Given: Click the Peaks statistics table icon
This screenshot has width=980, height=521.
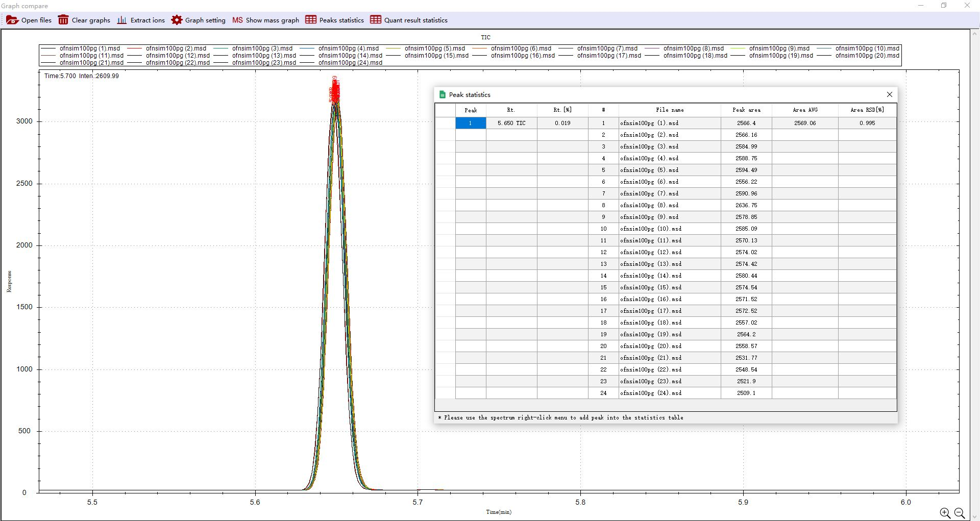Looking at the screenshot, I should [x=311, y=20].
